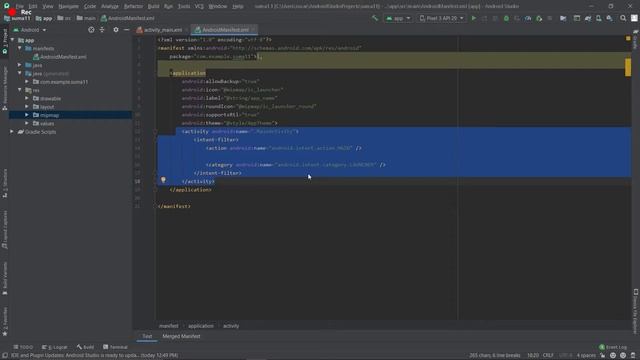The width and height of the screenshot is (640, 360).
Task: Click the status bar tool-window toggle icon bottom left
Action: pyautogui.click(x=4, y=356)
